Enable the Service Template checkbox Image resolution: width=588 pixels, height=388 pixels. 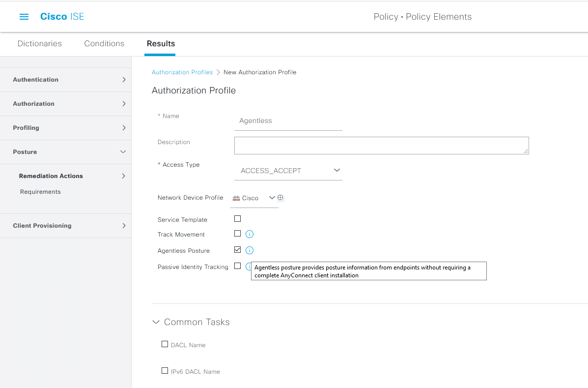coord(237,218)
